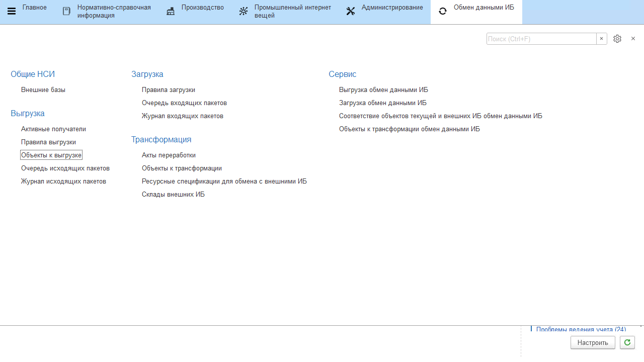Click the Обмен данными ИБ sync icon
This screenshot has height=362, width=644.
point(443,11)
